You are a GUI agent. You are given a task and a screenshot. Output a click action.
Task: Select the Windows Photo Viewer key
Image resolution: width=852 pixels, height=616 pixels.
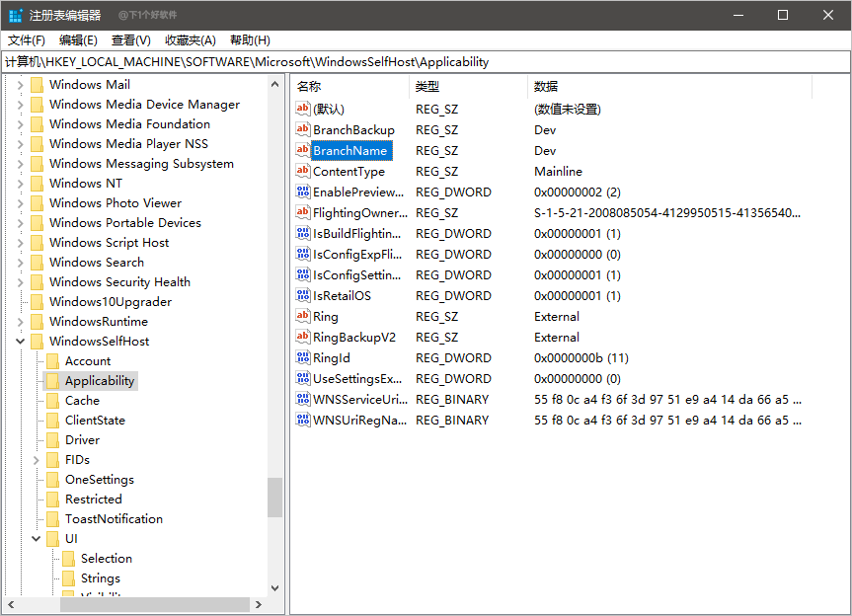point(116,202)
